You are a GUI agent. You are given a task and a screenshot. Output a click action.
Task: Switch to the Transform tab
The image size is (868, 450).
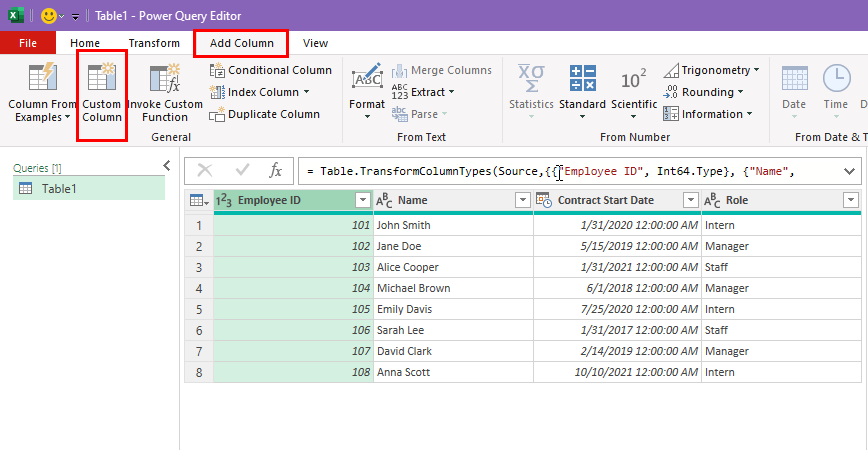point(154,43)
